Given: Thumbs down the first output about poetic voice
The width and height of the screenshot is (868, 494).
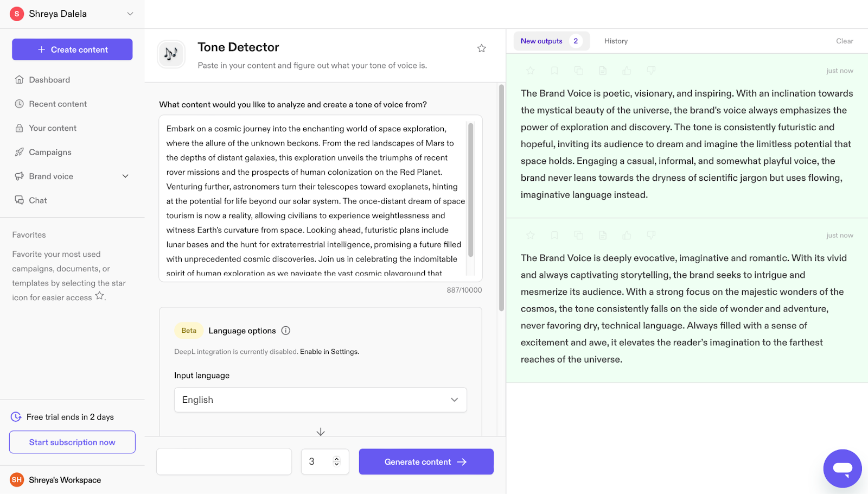Looking at the screenshot, I should (x=651, y=71).
